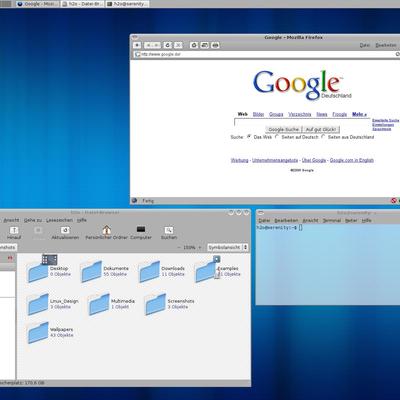
Task: Open Terminal menu in terminal window
Action: point(332,221)
